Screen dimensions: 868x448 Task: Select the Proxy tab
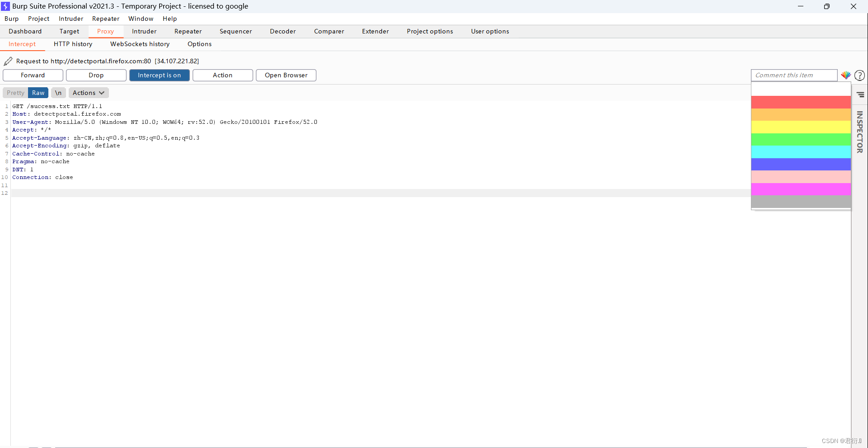coord(105,31)
